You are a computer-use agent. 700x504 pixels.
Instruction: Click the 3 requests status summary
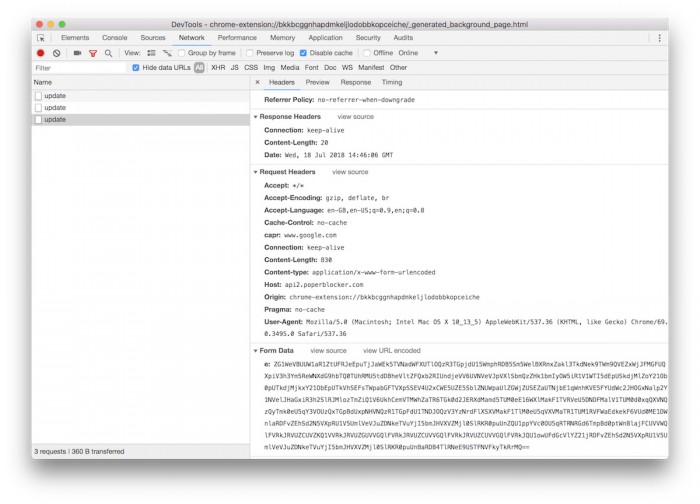79,452
